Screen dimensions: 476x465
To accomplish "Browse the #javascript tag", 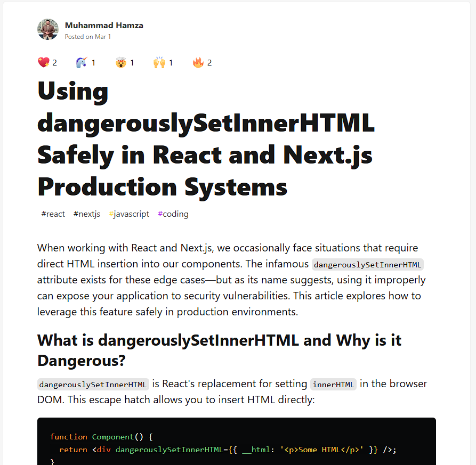I will coord(129,214).
